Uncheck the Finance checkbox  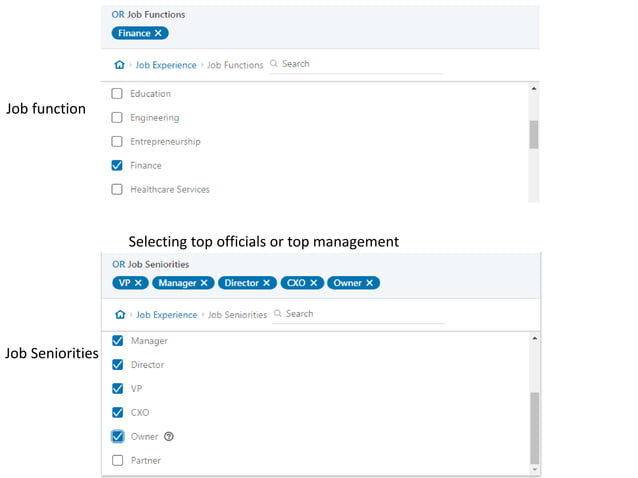pyautogui.click(x=117, y=165)
